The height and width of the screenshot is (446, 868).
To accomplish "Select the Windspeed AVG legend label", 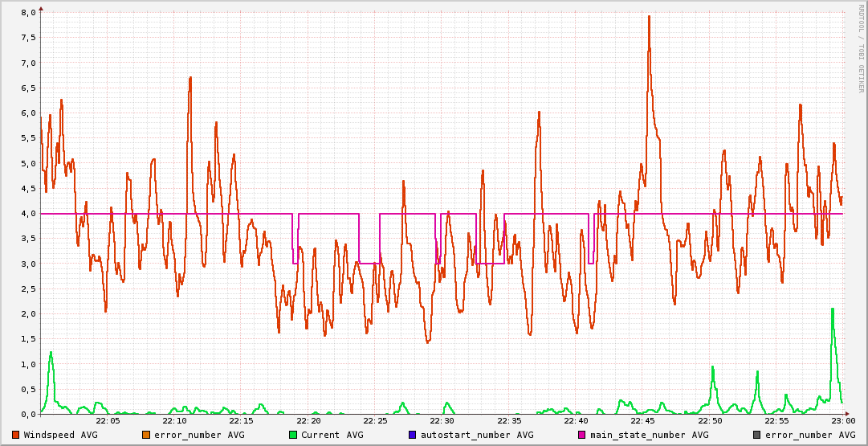I will point(60,435).
